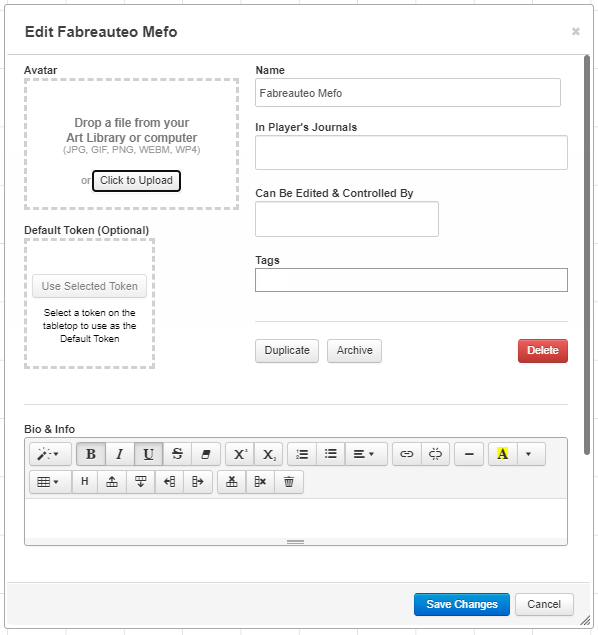
Task: Insert horizontal rule line
Action: pyautogui.click(x=469, y=454)
